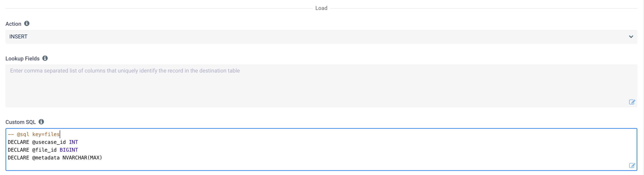This screenshot has height=175, width=644.
Task: Click the Custom SQL info icon
Action: pos(41,122)
